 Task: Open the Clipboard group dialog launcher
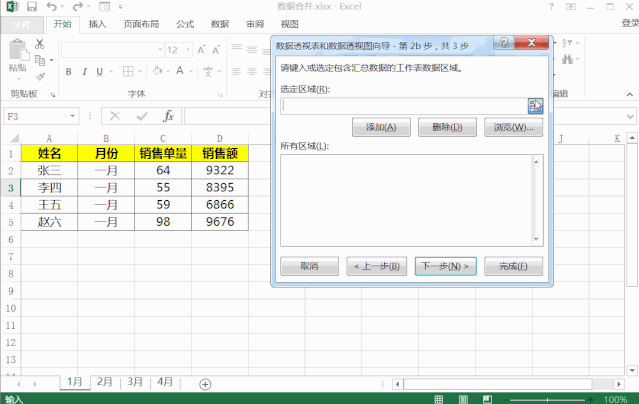(x=53, y=95)
